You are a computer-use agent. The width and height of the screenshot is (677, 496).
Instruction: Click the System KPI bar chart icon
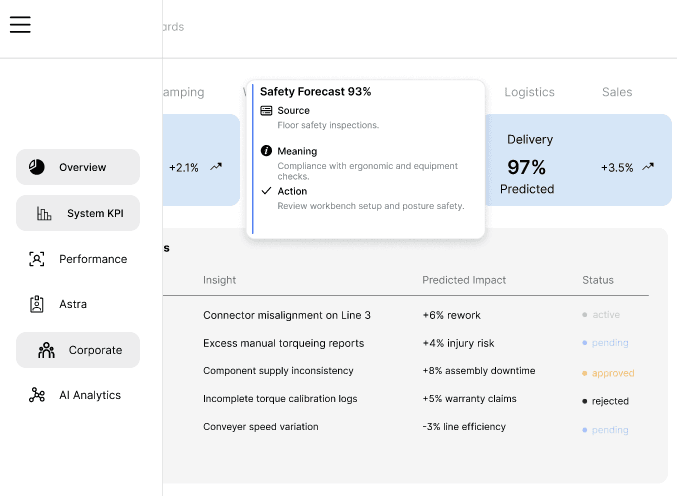[x=44, y=213]
